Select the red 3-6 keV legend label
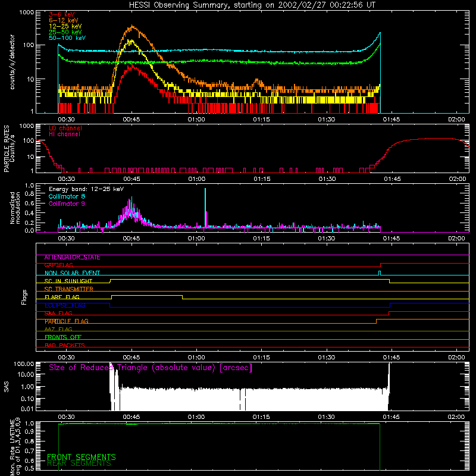 coord(62,14)
